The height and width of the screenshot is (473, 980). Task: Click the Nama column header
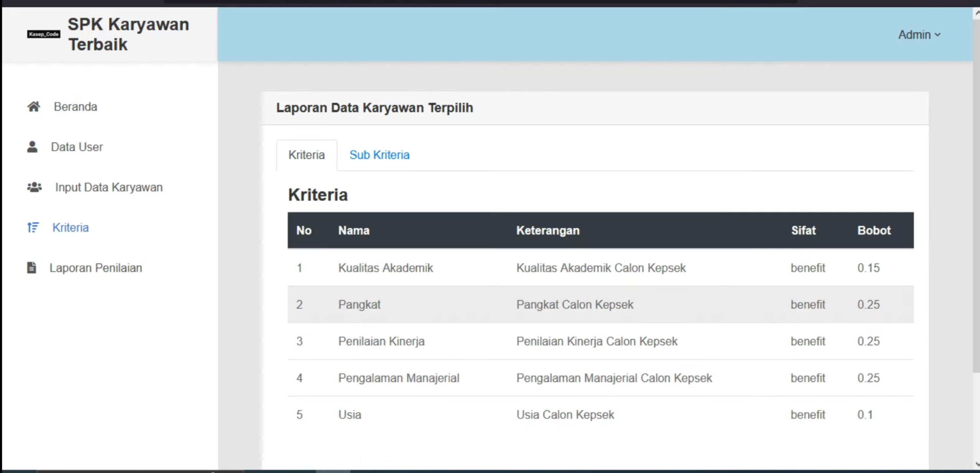click(354, 230)
